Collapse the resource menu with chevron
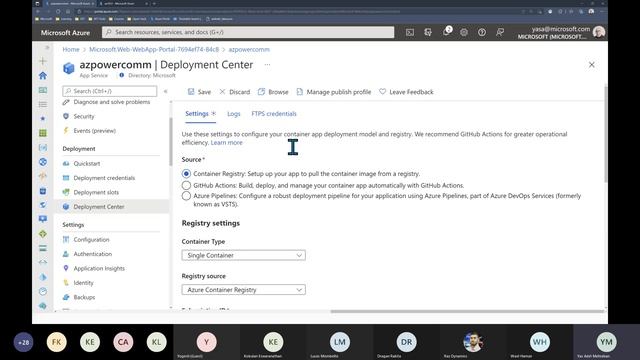Viewport: 640px width, 360px height. pyautogui.click(x=165, y=91)
